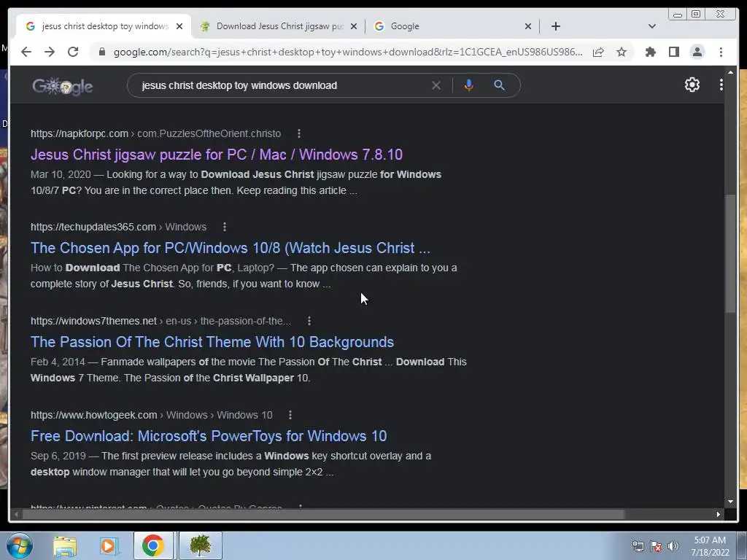The width and height of the screenshot is (747, 560).
Task: Open the tab search dropdown arrow
Action: click(651, 26)
